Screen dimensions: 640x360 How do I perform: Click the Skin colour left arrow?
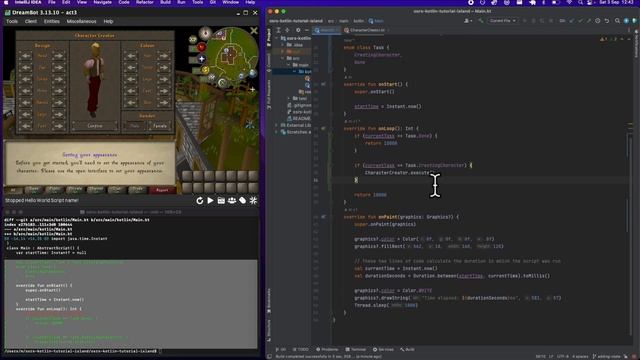pos(131,102)
